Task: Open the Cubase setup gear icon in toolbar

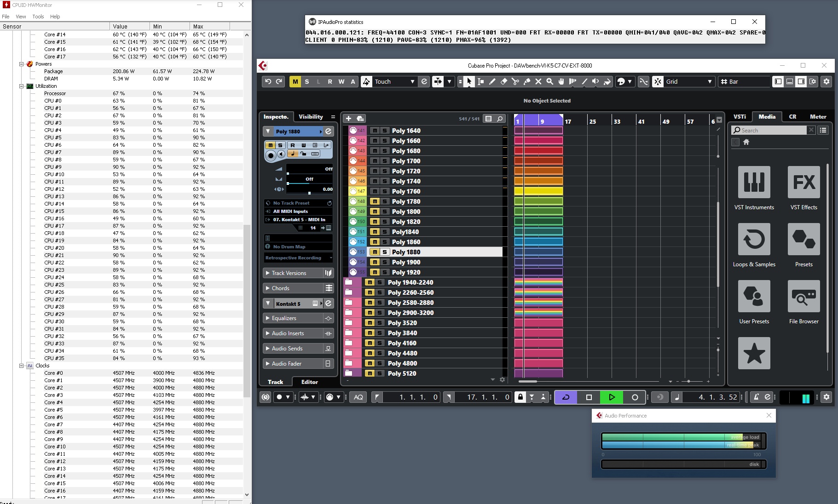Action: (826, 81)
